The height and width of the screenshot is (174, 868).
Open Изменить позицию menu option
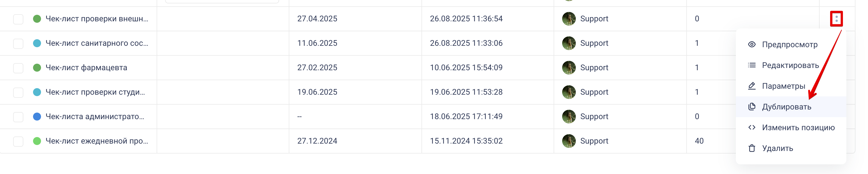click(x=798, y=128)
